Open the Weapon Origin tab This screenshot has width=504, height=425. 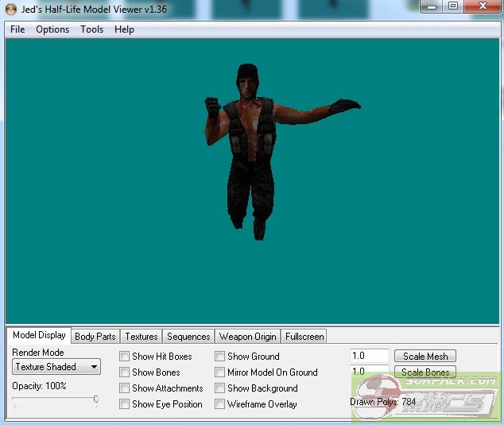click(x=247, y=337)
